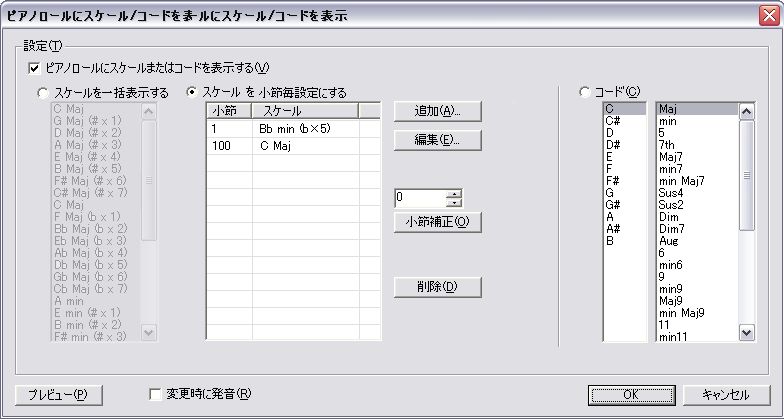The width and height of the screenshot is (784, 419).
Task: Click the chord type list scroll-up arrow
Action: click(746, 112)
